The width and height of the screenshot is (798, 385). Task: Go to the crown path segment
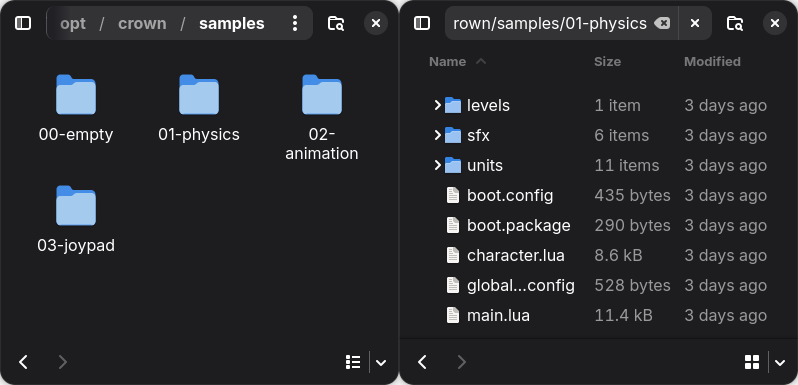pos(142,23)
